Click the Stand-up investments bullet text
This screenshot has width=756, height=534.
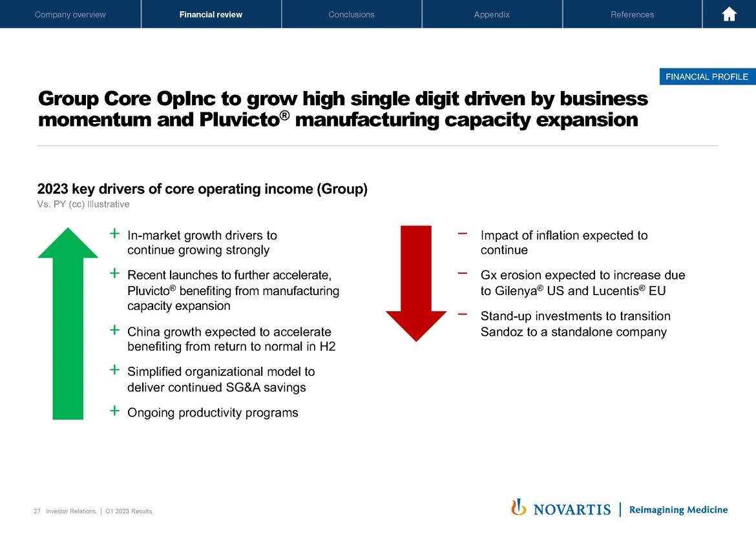pos(575,324)
